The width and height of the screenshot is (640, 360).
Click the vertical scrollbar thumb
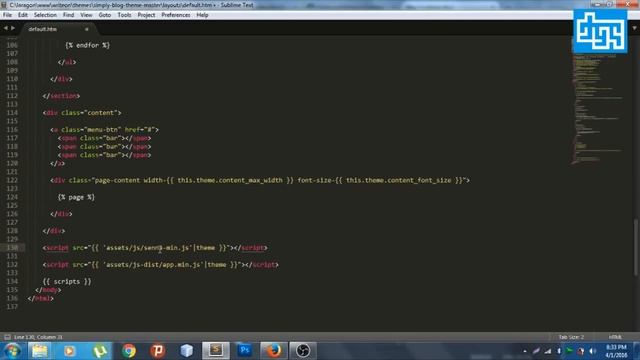[x=636, y=247]
